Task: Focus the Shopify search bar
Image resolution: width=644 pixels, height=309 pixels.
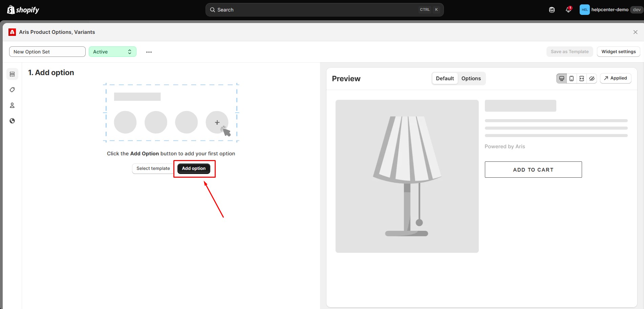Action: point(324,10)
